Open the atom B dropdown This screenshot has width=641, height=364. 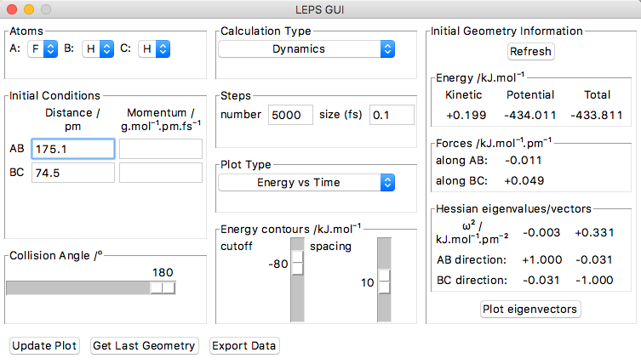pos(98,49)
